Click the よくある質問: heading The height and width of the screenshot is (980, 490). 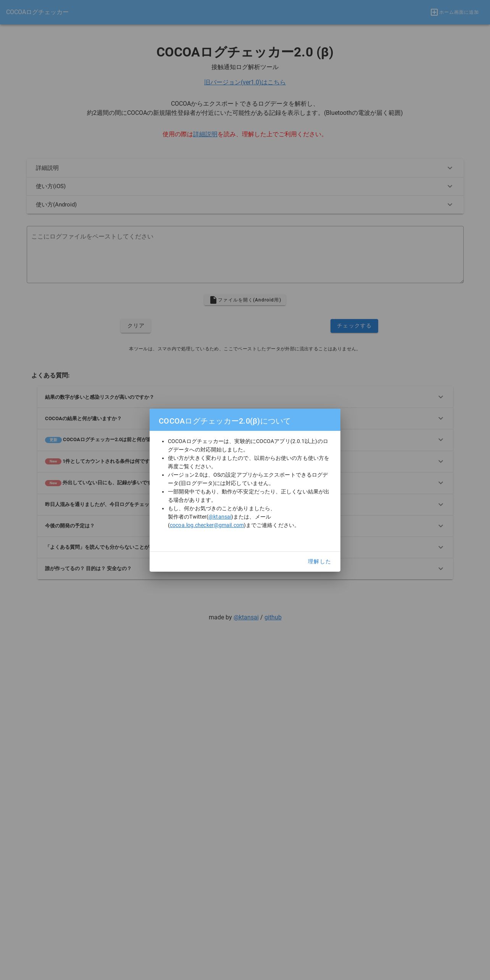pos(50,376)
